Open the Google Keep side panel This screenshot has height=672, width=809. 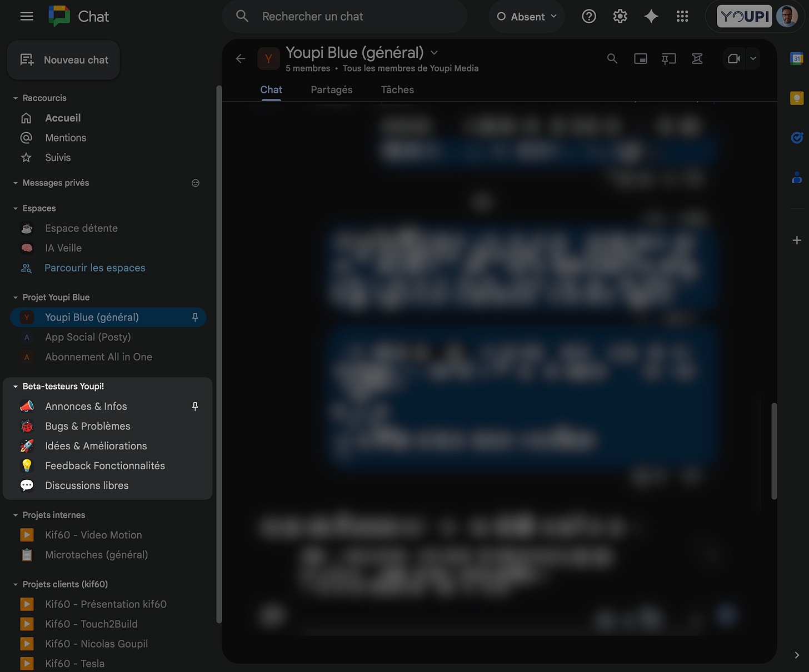point(797,98)
